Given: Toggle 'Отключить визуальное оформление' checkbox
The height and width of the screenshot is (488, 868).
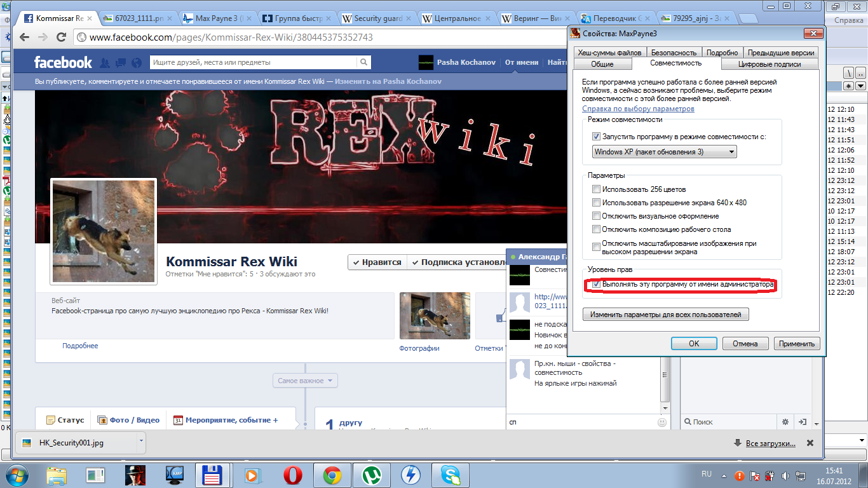Looking at the screenshot, I should pos(595,216).
